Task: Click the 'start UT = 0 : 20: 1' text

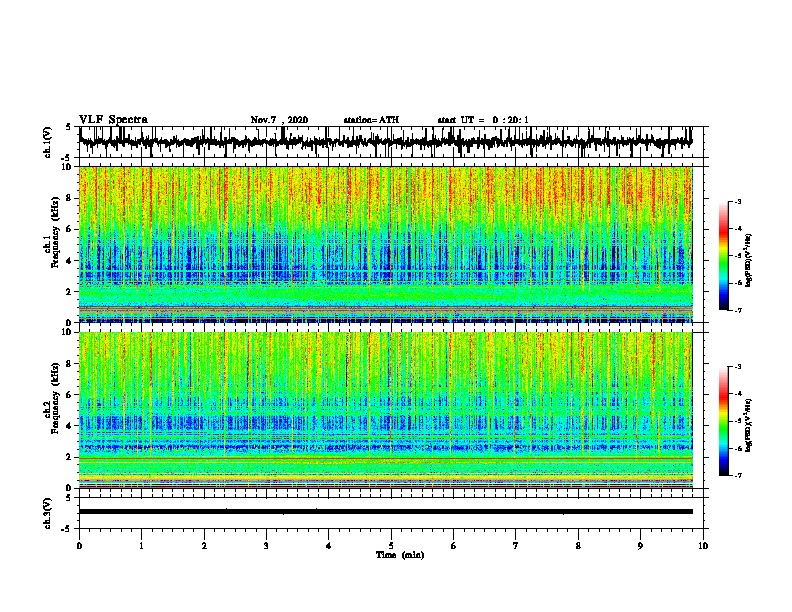Action: click(483, 120)
